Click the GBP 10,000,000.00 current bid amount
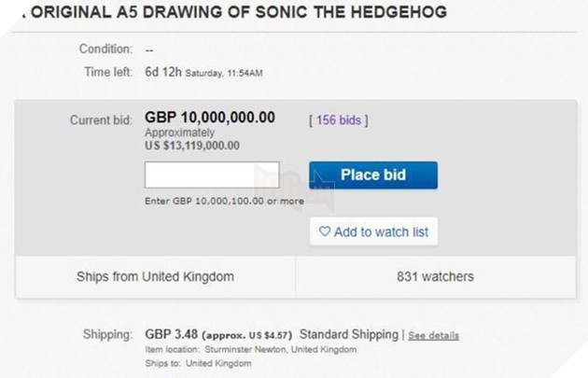 pos(210,118)
